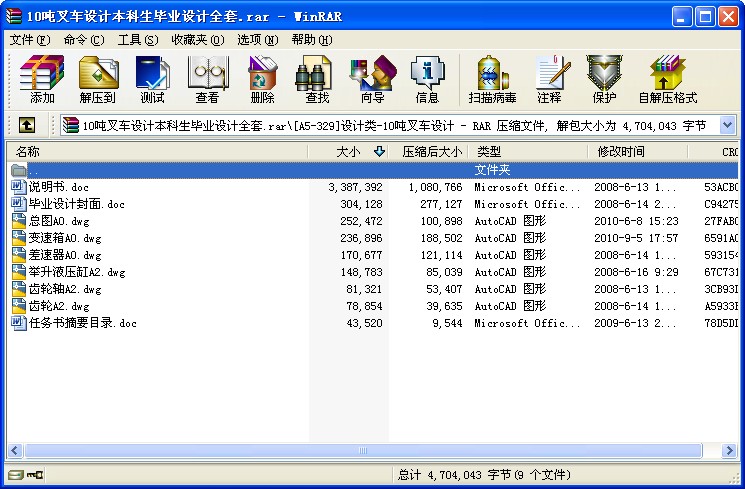Click the 保护 (Protect) archive icon
Viewport: 745px width, 489px height.
tap(604, 79)
